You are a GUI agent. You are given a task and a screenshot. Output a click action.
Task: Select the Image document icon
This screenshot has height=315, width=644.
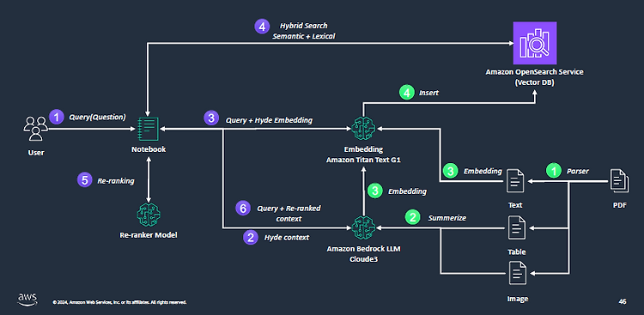pos(517,273)
